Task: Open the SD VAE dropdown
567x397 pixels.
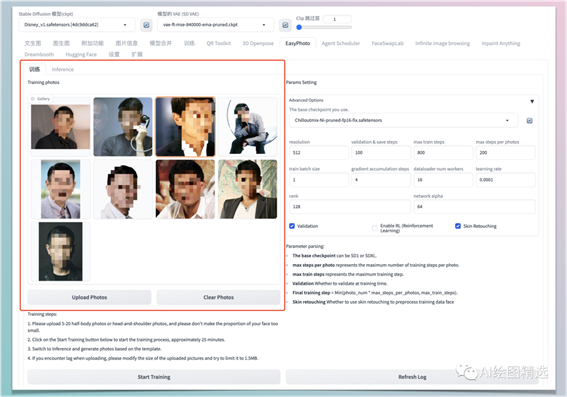Action: pos(216,25)
